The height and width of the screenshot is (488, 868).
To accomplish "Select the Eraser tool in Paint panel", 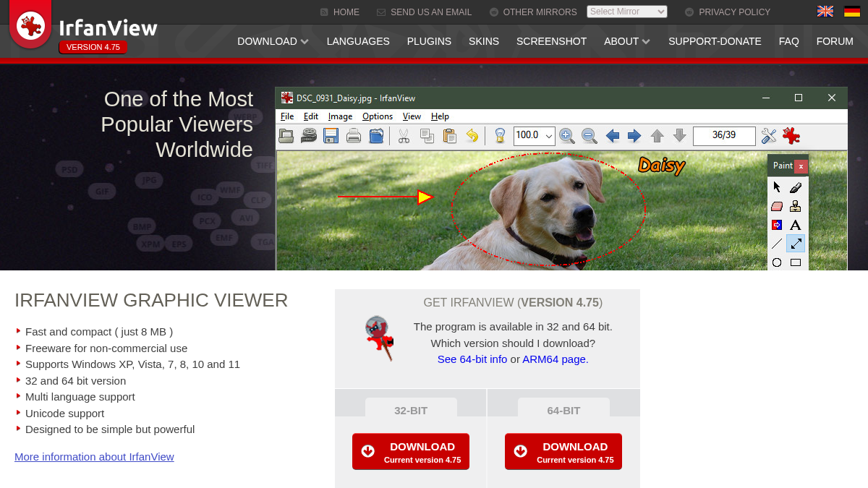I will click(x=777, y=206).
